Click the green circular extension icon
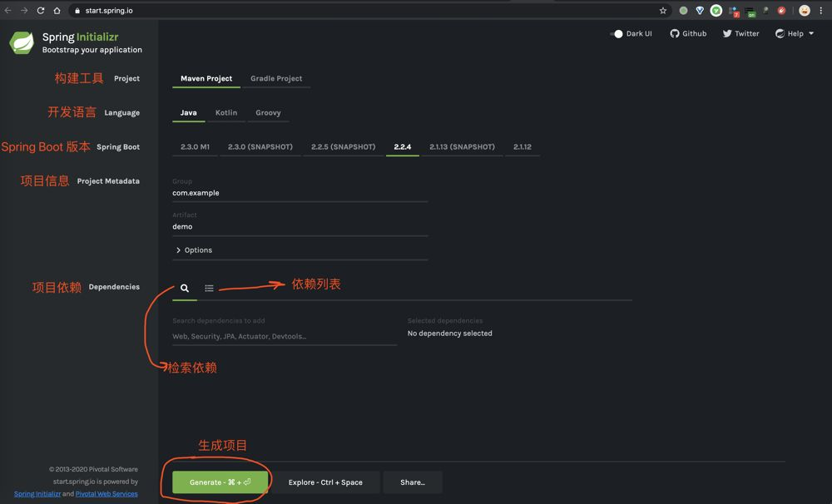 (x=716, y=11)
